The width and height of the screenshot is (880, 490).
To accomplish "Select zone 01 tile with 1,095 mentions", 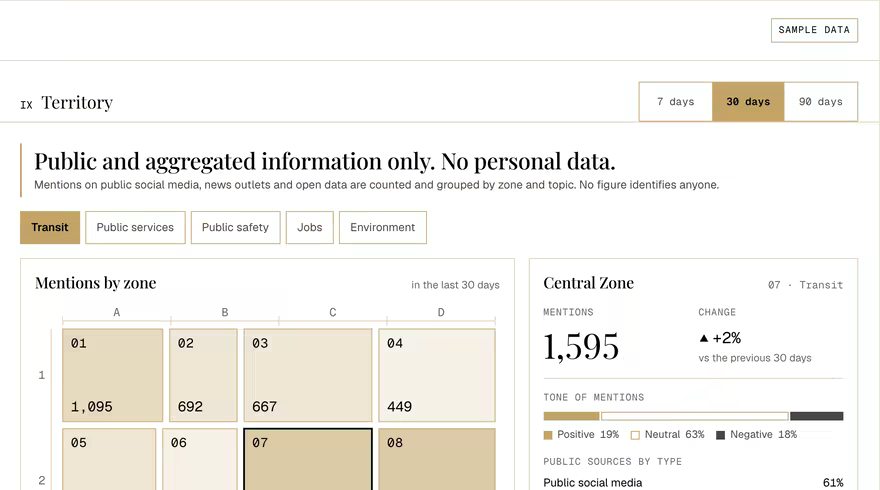I will click(x=113, y=375).
